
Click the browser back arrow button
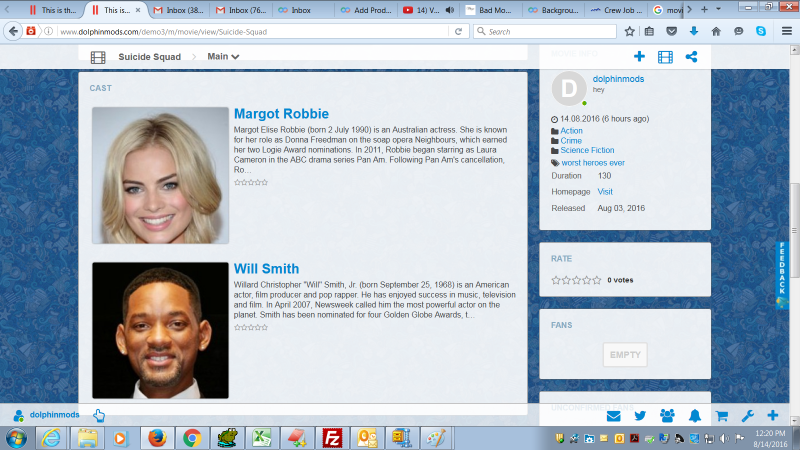click(13, 31)
